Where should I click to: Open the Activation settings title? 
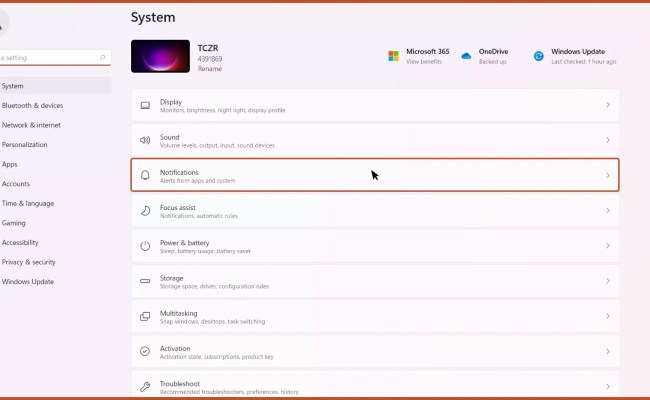[175, 349]
